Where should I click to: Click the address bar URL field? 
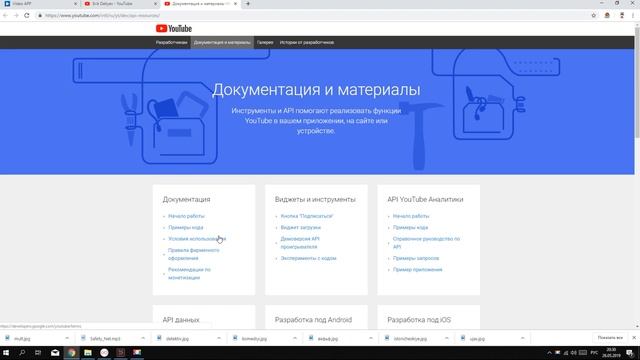click(x=314, y=16)
